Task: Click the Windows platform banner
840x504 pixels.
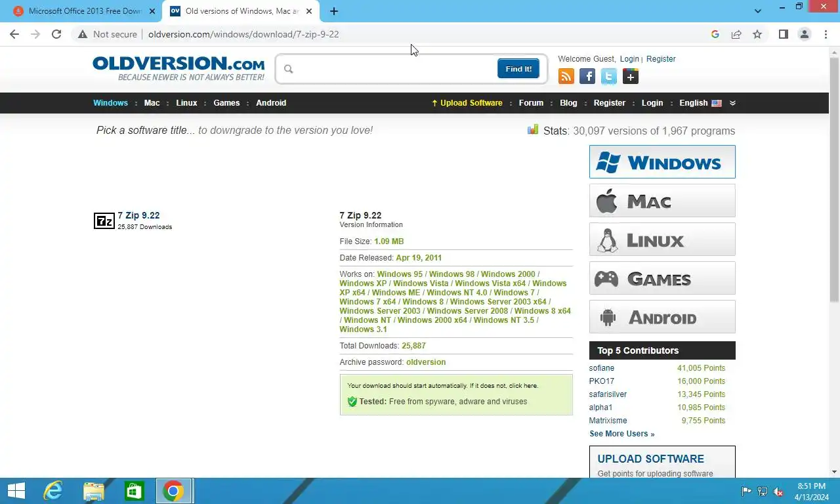Action: (x=662, y=162)
